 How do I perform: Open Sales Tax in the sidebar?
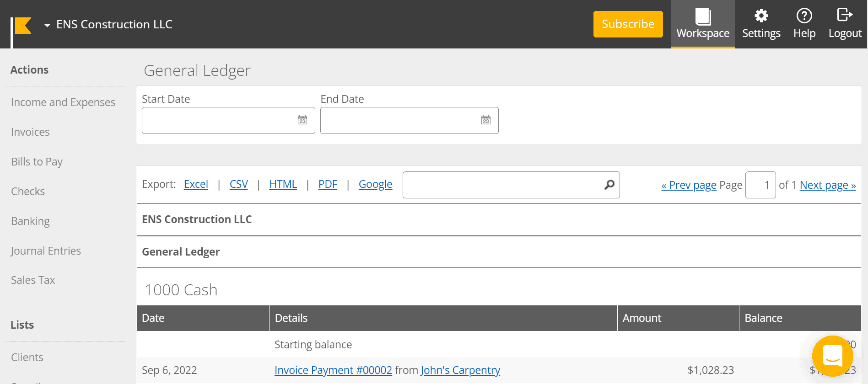pyautogui.click(x=33, y=280)
